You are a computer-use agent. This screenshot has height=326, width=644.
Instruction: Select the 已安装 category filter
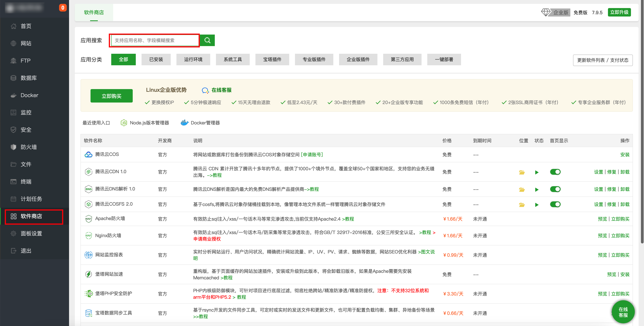(156, 60)
